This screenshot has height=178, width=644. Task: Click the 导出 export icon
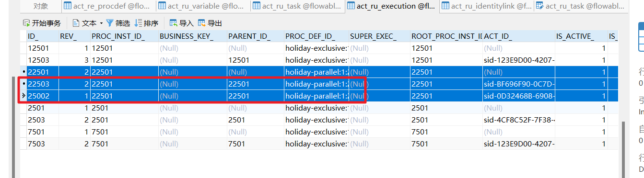pyautogui.click(x=202, y=23)
